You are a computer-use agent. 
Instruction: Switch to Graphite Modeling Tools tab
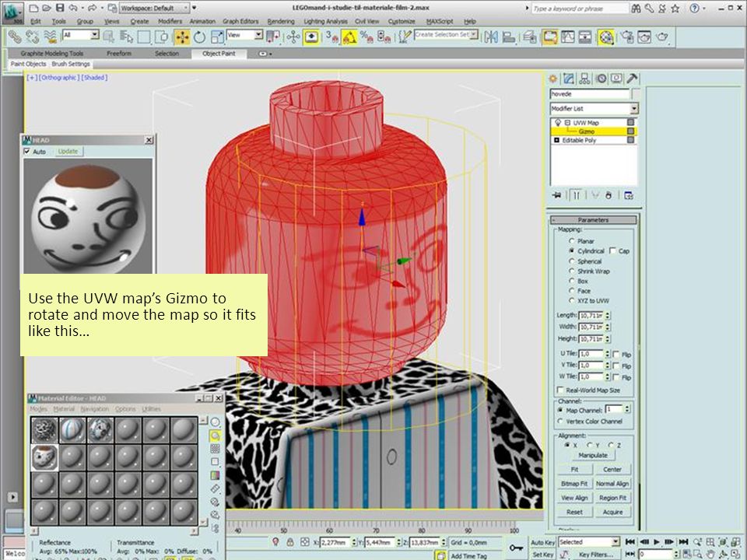52,54
